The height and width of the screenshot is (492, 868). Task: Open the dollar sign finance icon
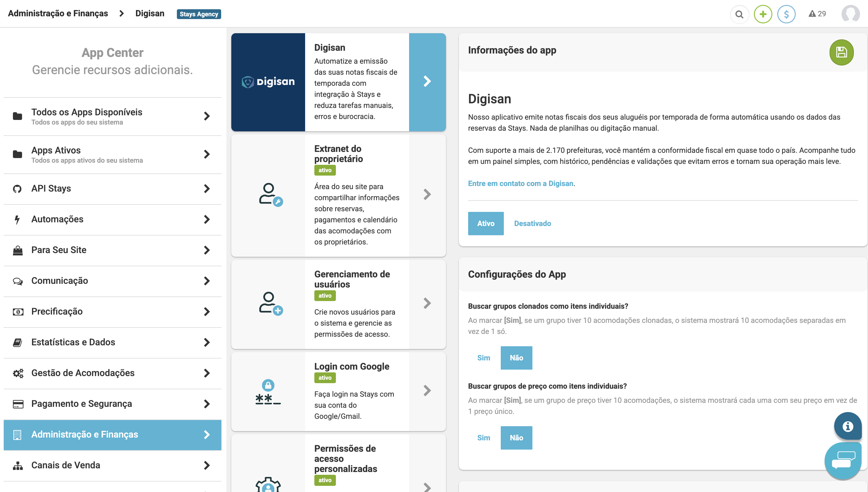pyautogui.click(x=786, y=14)
